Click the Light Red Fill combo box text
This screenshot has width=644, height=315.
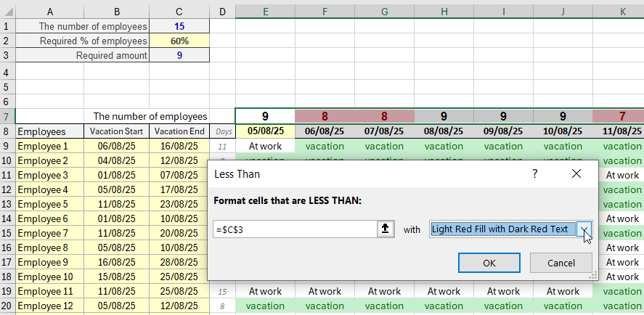coord(500,229)
